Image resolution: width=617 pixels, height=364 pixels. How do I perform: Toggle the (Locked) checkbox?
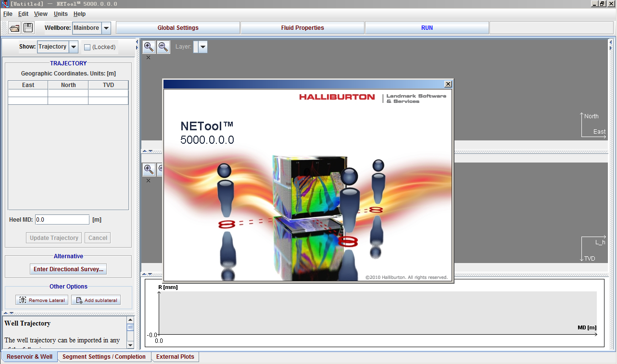pyautogui.click(x=87, y=47)
